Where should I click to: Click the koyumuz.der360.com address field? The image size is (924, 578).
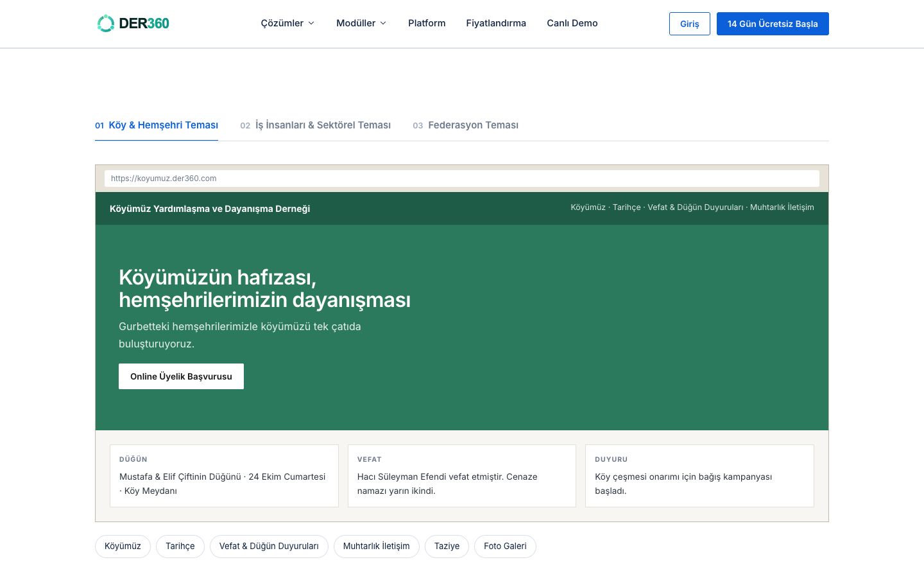(x=462, y=179)
